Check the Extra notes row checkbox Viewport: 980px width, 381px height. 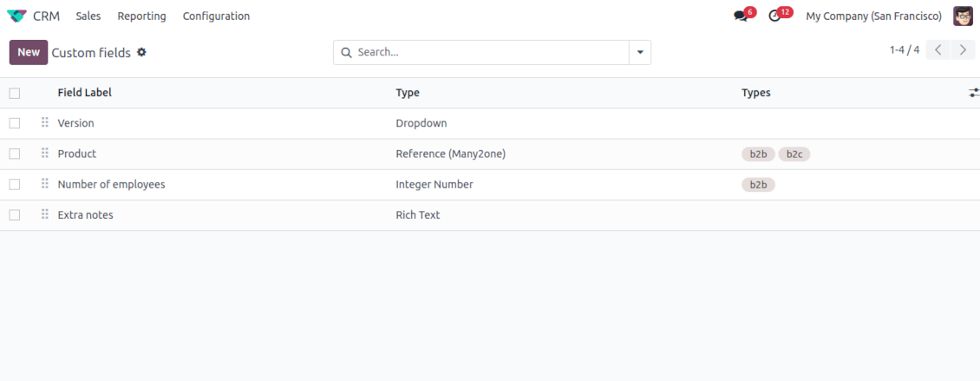(15, 215)
